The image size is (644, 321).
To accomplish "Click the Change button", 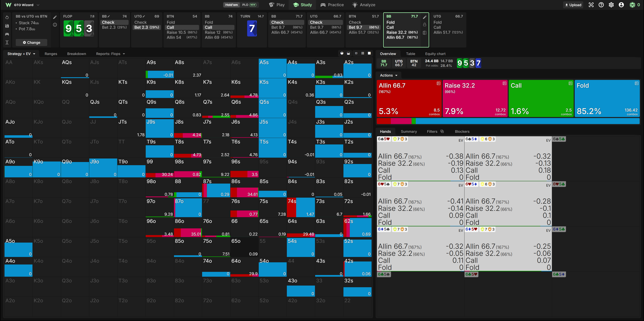I will click(x=31, y=42).
